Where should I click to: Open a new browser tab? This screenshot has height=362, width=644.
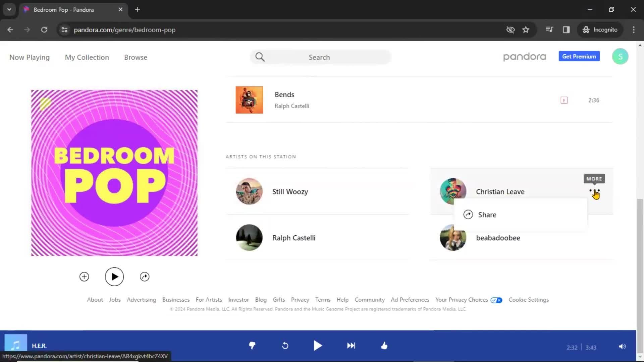138,9
